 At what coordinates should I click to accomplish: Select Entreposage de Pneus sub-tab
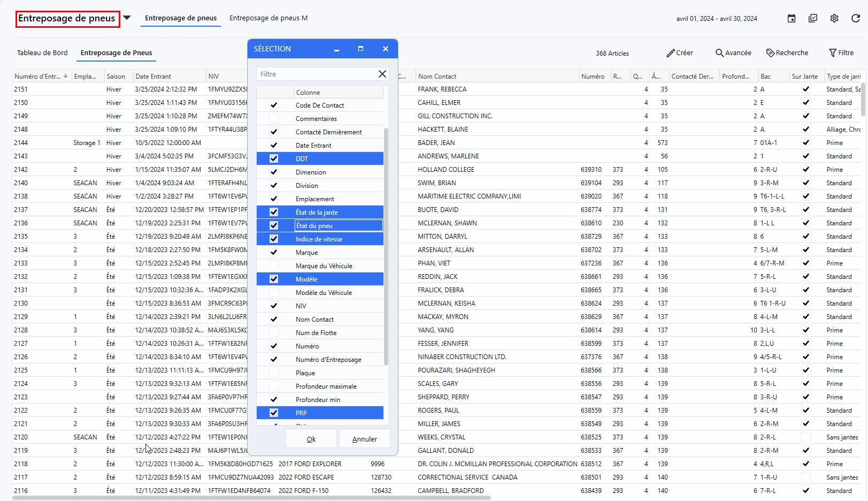click(x=116, y=52)
